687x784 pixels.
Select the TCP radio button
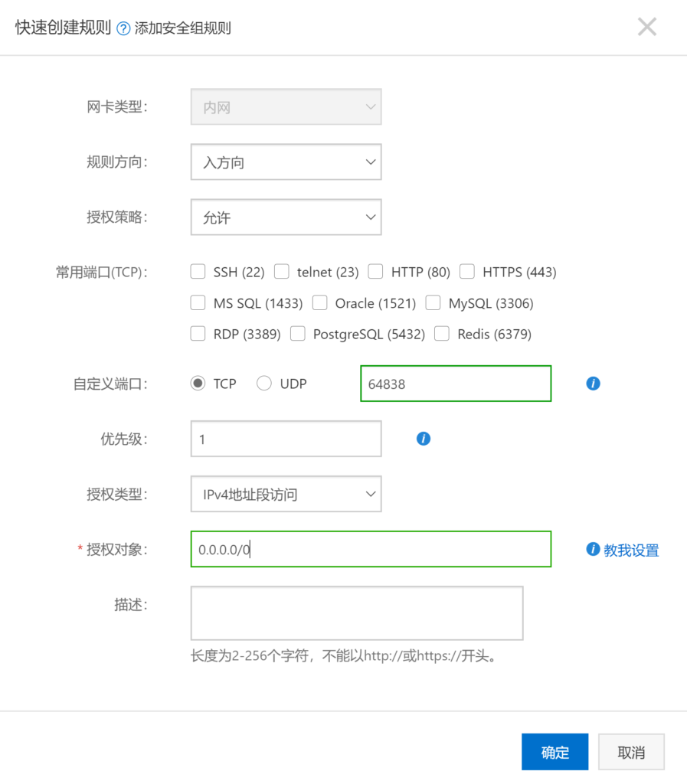(198, 384)
